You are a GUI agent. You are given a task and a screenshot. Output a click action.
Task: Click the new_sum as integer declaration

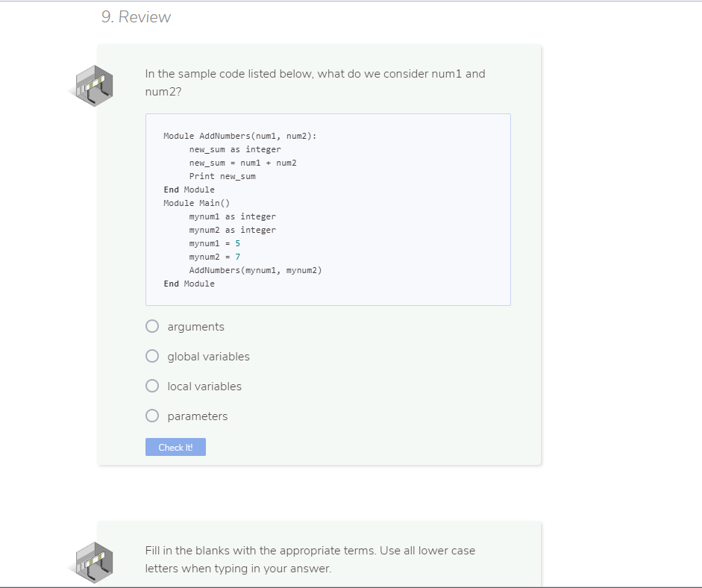235,149
